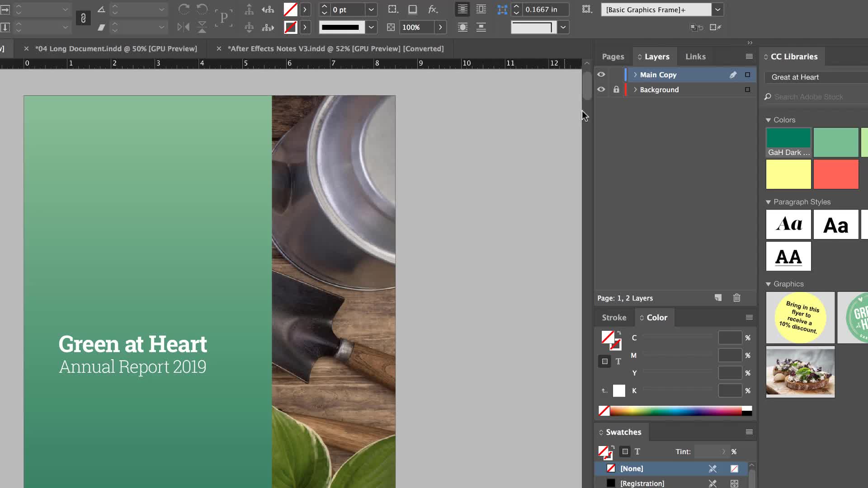The image size is (868, 488).
Task: Click Formatting affects text T in Swatches panel
Action: click(637, 451)
